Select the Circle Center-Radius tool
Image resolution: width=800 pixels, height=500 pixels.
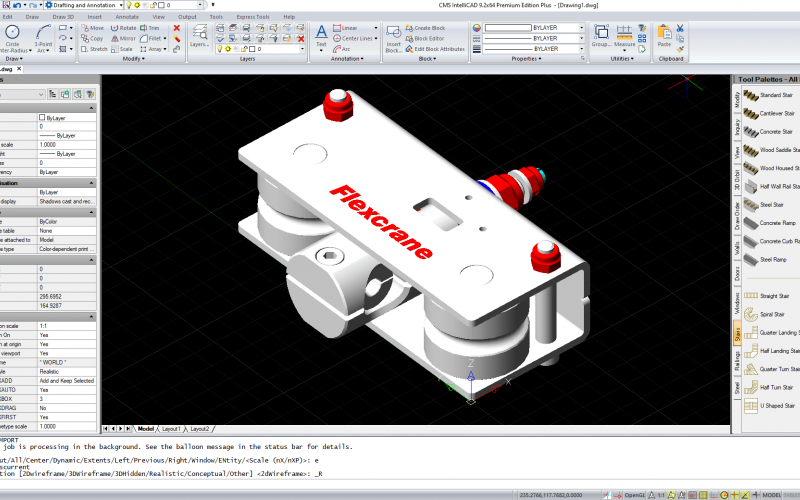pos(12,38)
